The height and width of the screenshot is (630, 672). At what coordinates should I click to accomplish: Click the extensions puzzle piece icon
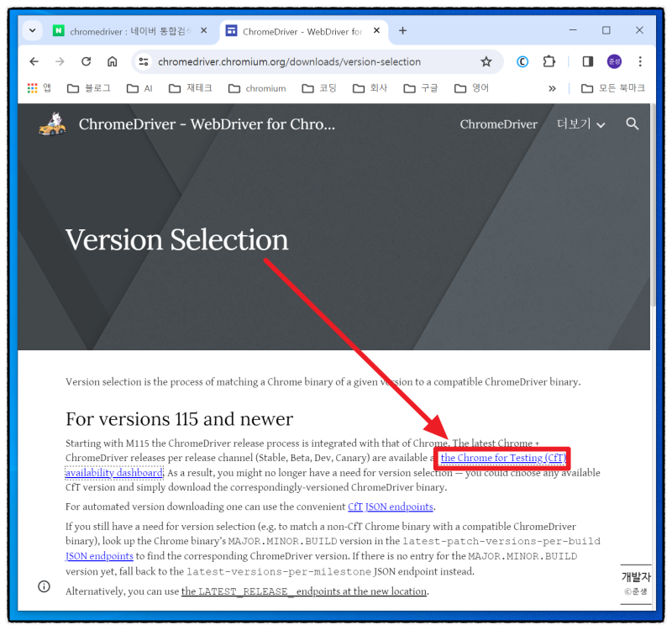(x=549, y=61)
